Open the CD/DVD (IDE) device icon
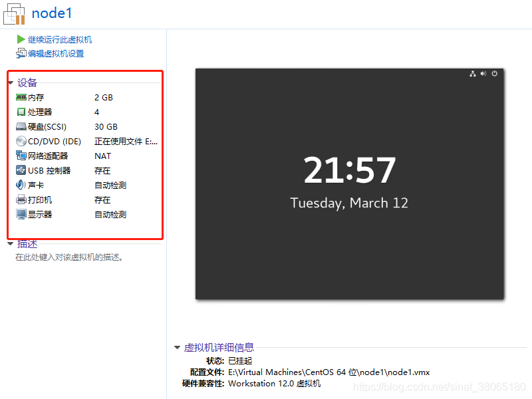Screen dimensions: 532x399 21,141
